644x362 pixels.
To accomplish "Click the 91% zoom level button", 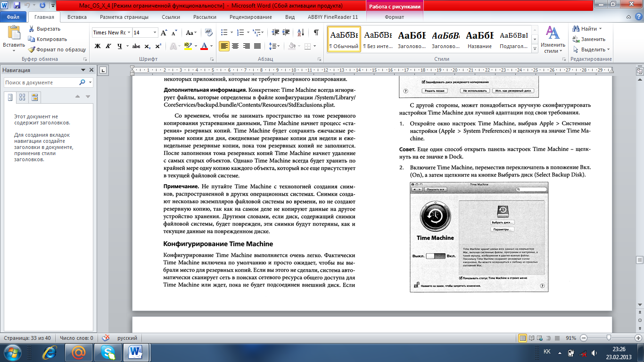I will [x=571, y=338].
